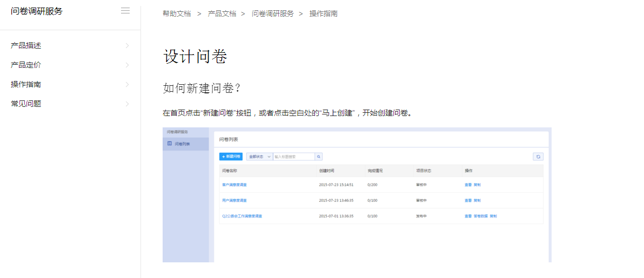Toggle the sidebar hamburger menu icon
The image size is (644, 278).
pyautogui.click(x=125, y=11)
